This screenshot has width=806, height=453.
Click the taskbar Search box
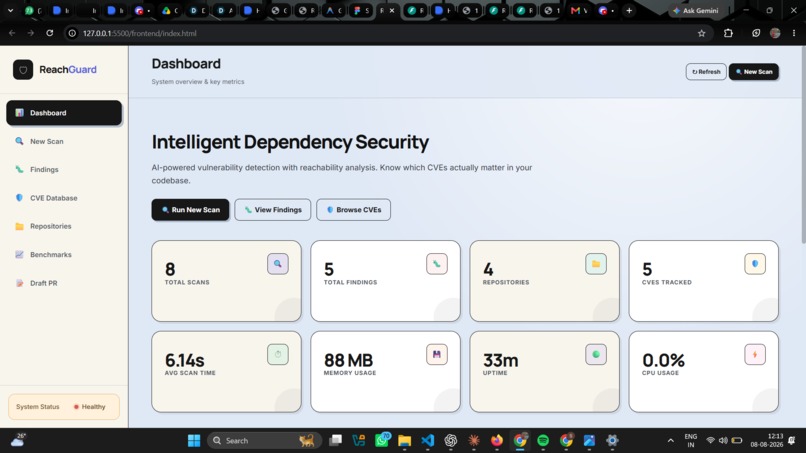coord(264,441)
